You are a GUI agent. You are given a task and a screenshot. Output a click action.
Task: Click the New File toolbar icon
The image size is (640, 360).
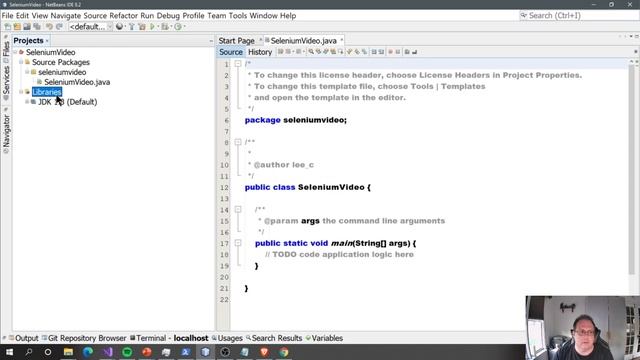(8, 27)
